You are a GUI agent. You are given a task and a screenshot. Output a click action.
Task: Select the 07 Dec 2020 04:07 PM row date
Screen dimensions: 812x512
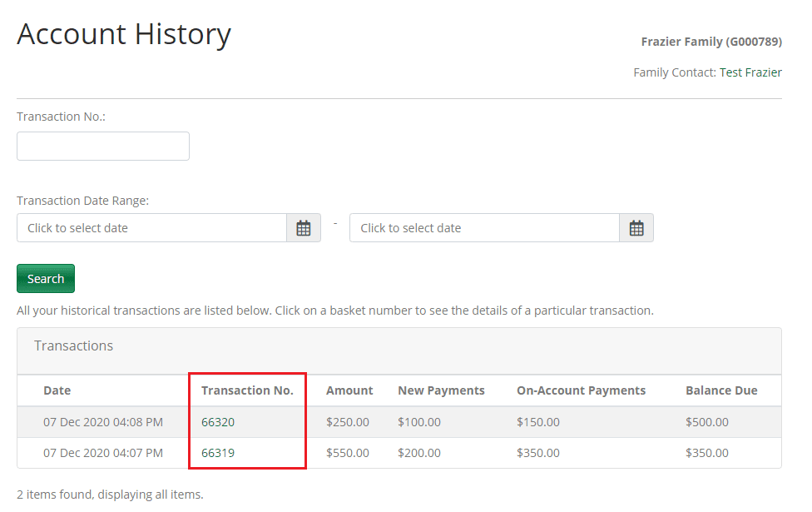(x=103, y=453)
